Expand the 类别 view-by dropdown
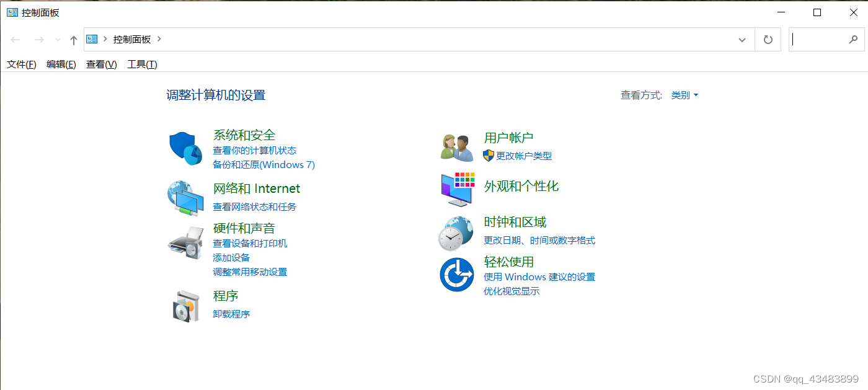Viewport: 868px width, 390px height. [684, 95]
